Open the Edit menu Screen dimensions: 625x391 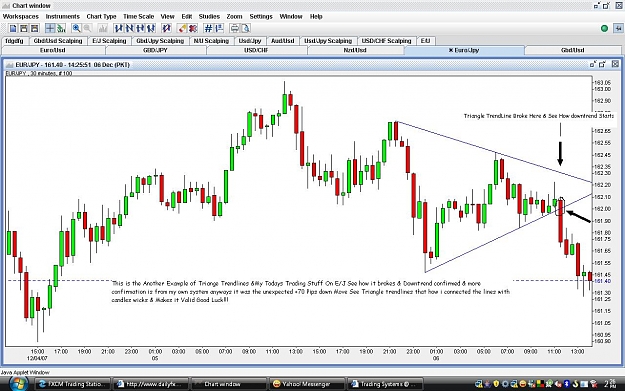tap(187, 16)
